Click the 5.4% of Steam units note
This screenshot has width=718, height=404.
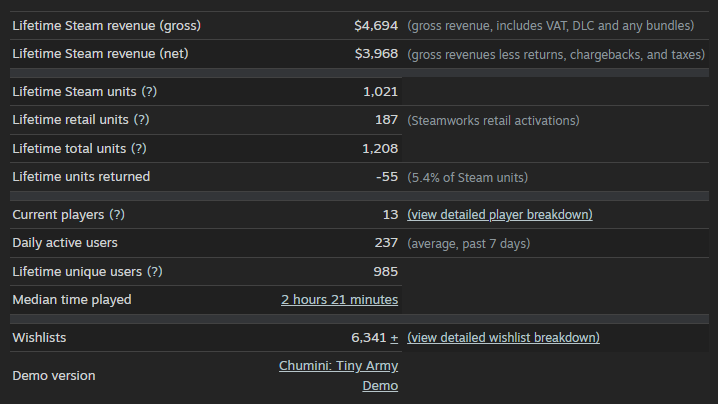[x=467, y=177]
